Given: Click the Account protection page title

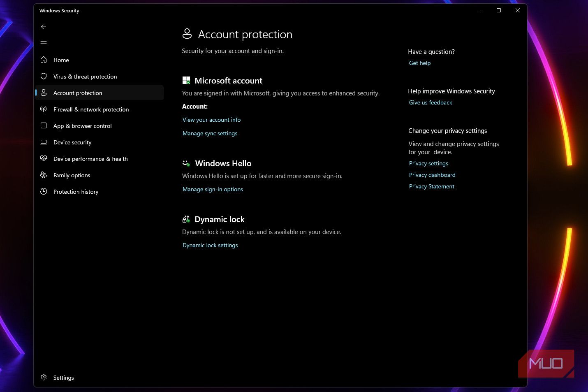Looking at the screenshot, I should [x=245, y=34].
